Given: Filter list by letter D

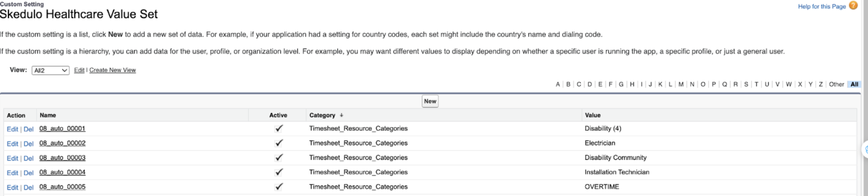Looking at the screenshot, I should click(590, 84).
